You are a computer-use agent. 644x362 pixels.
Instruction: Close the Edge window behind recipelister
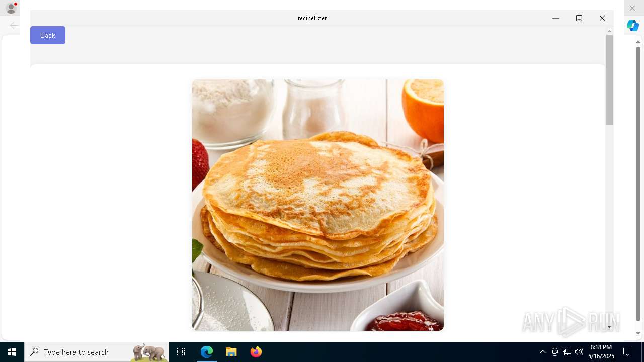coord(632,8)
